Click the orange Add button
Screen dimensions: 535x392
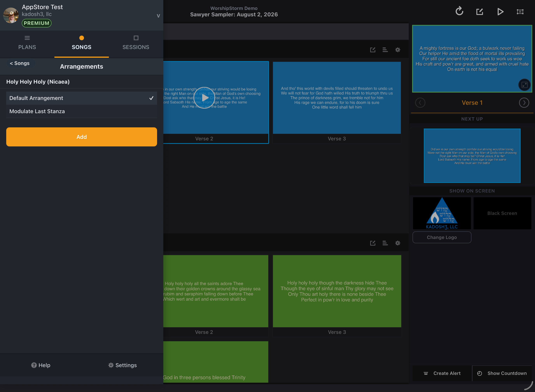click(x=82, y=137)
